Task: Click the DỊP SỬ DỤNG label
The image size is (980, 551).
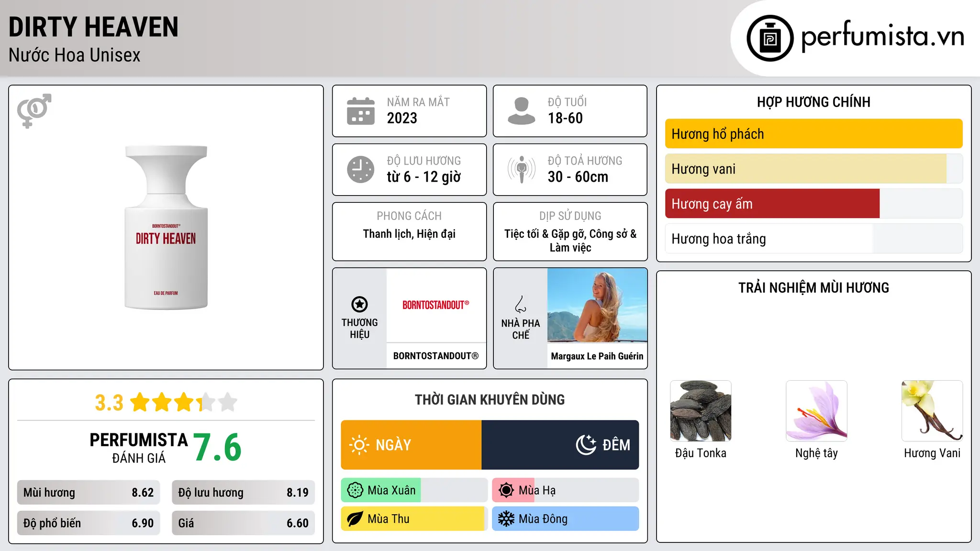Action: point(570,216)
